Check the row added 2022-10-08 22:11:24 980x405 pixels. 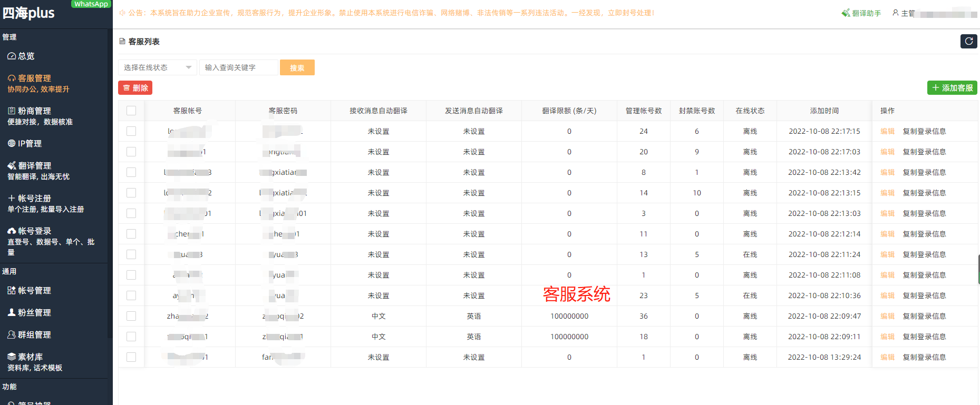tap(131, 254)
